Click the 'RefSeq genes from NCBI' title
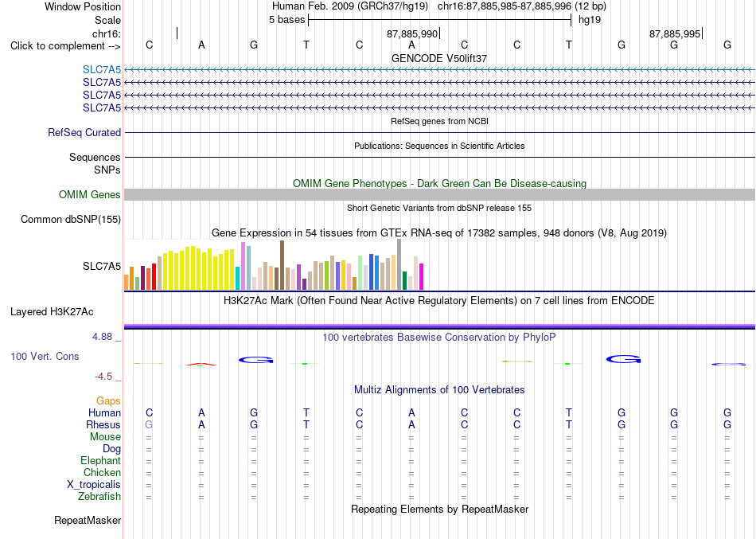The image size is (756, 539). tap(439, 121)
